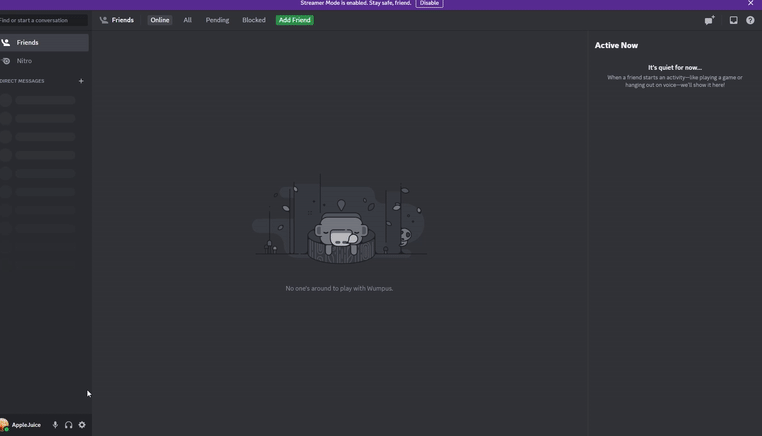Click the AppleJuice user avatar

point(4,425)
